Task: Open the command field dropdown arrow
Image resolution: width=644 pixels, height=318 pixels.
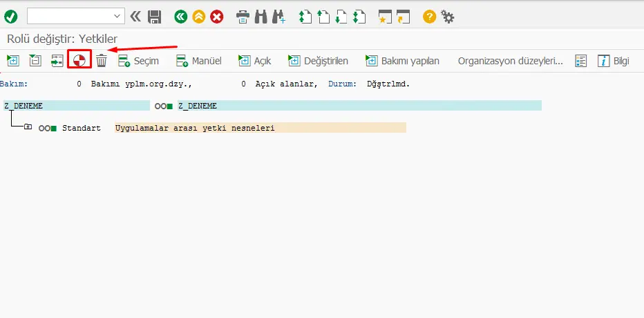Action: click(116, 16)
